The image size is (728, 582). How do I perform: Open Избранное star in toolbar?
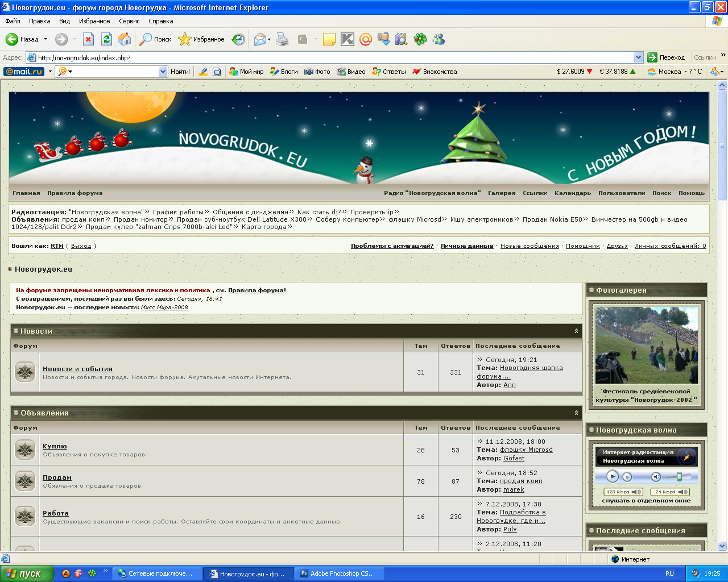(201, 39)
